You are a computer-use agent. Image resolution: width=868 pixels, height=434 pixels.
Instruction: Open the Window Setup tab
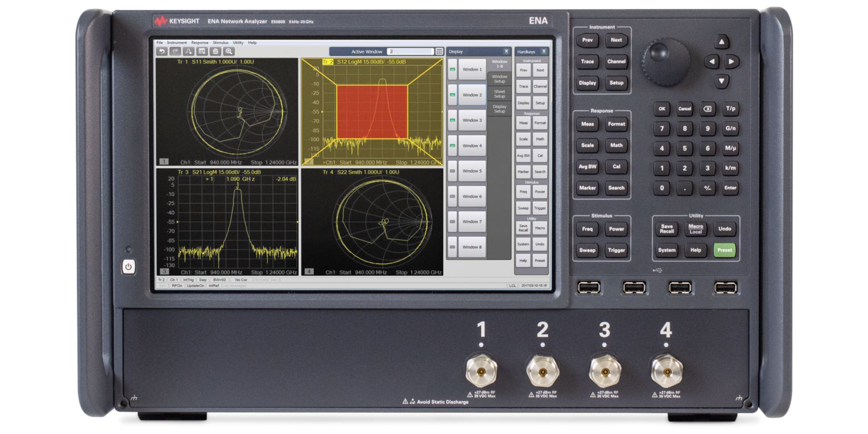tap(500, 79)
